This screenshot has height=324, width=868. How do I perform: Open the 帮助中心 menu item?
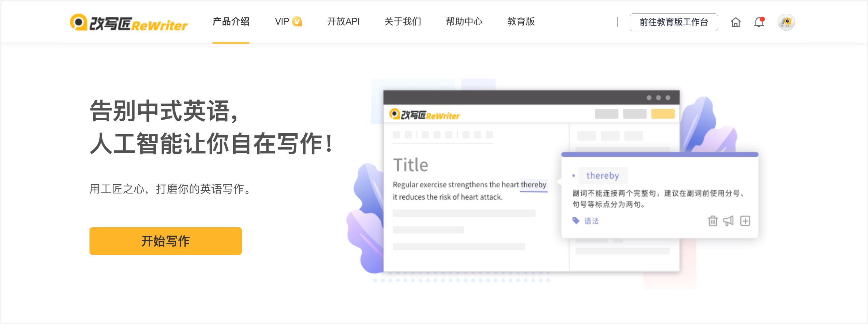coord(464,22)
